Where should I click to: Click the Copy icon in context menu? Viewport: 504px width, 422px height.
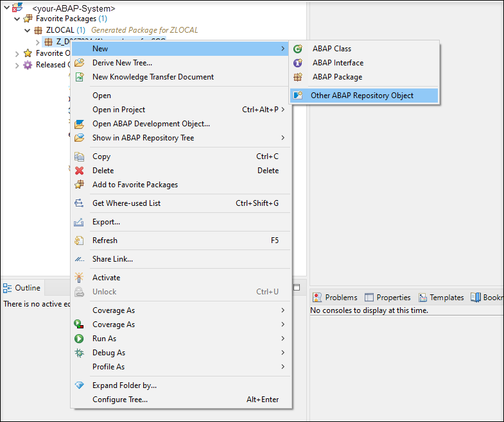[79, 156]
